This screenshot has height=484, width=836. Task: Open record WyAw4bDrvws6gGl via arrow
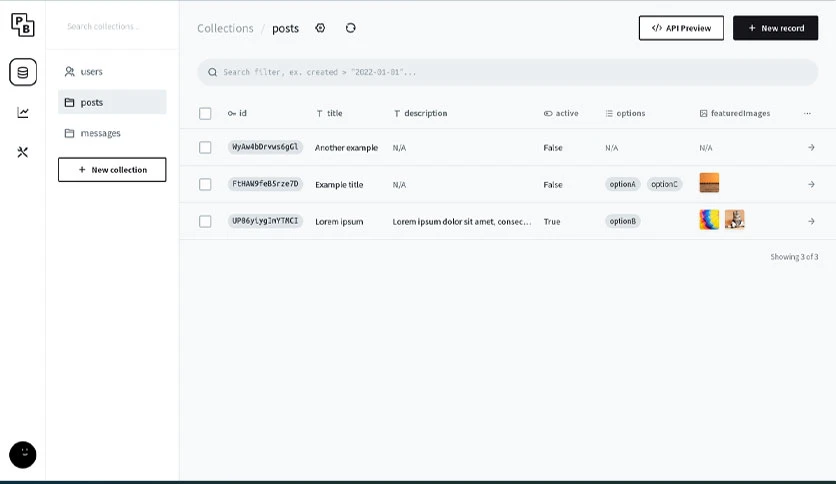pyautogui.click(x=811, y=147)
